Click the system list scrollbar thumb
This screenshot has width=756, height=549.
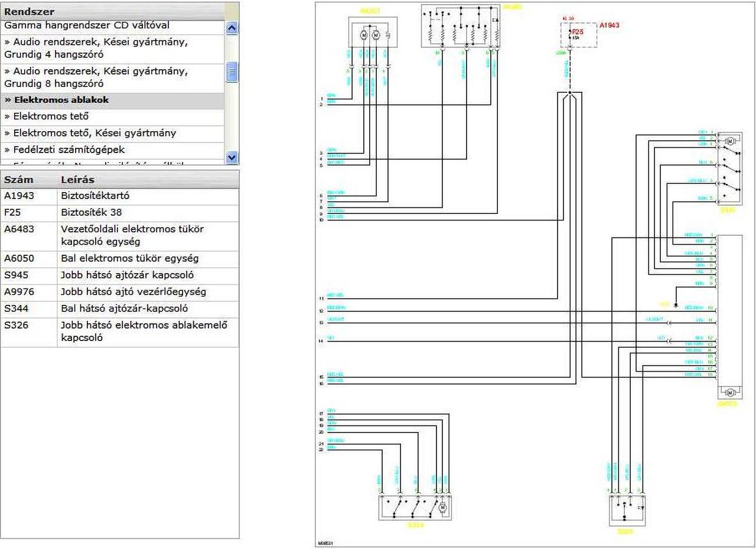232,73
